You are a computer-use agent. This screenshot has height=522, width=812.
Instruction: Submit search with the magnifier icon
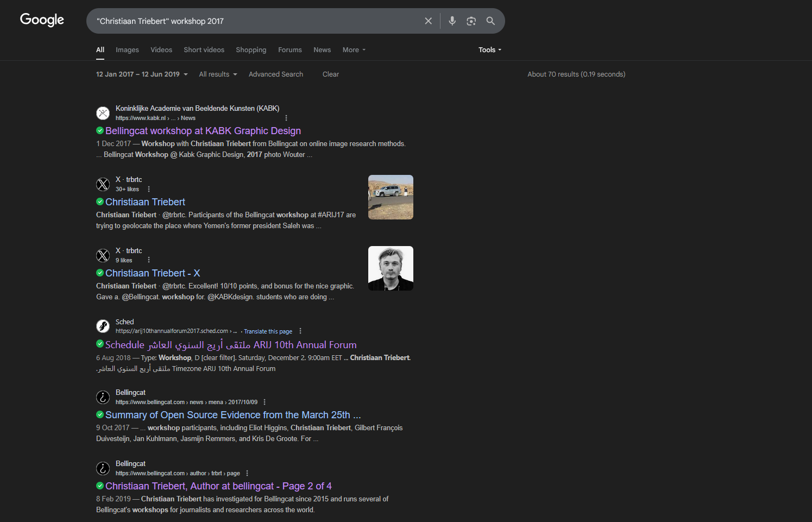490,21
